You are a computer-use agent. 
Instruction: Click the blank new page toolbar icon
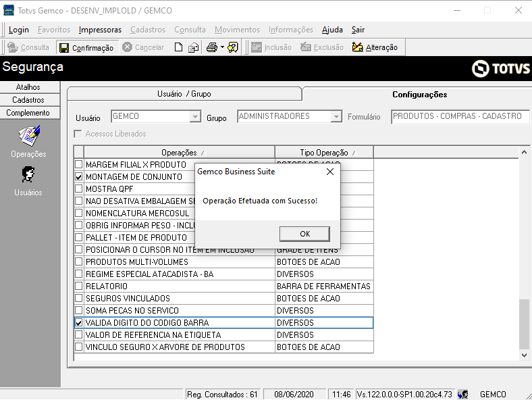point(178,47)
